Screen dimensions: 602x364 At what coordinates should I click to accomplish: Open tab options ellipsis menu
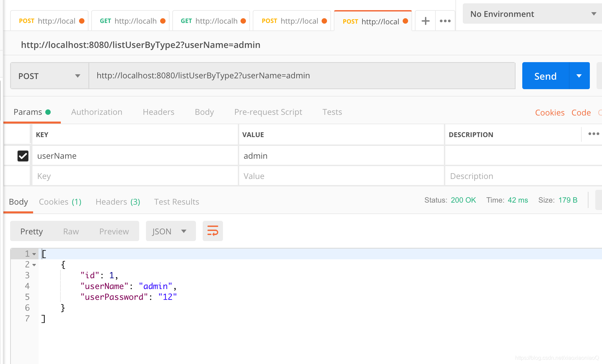[445, 21]
